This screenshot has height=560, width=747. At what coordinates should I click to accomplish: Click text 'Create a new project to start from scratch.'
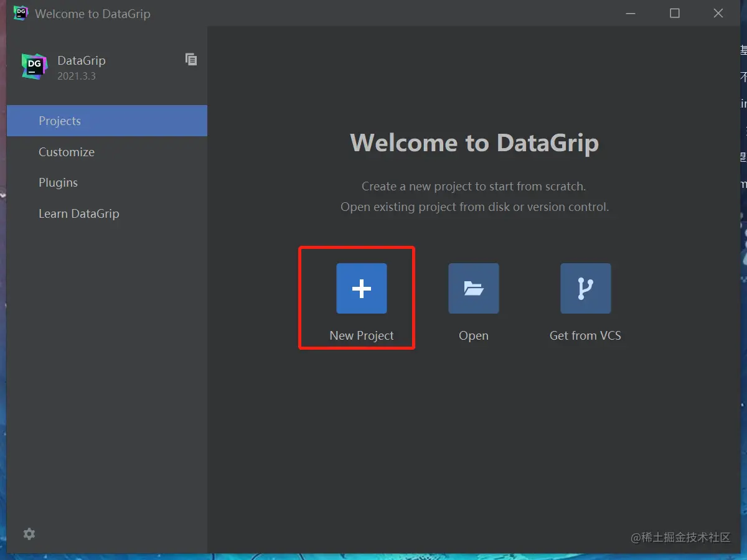point(474,186)
